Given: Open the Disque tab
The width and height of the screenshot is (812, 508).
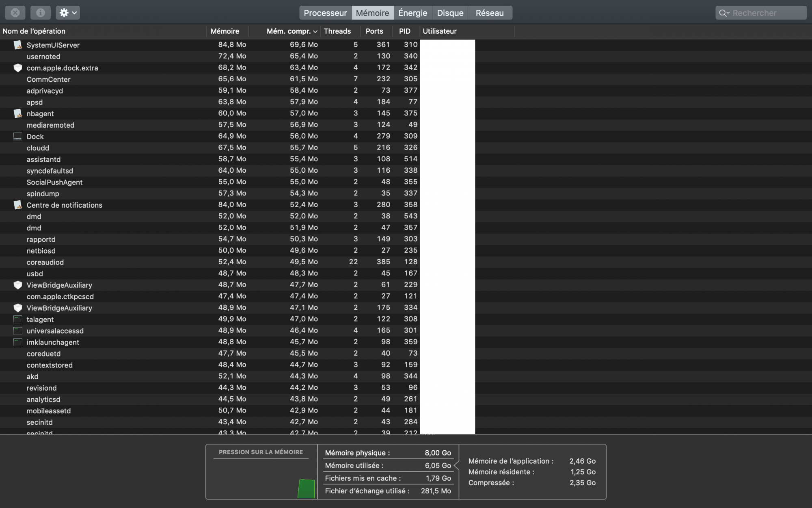Looking at the screenshot, I should [x=450, y=13].
